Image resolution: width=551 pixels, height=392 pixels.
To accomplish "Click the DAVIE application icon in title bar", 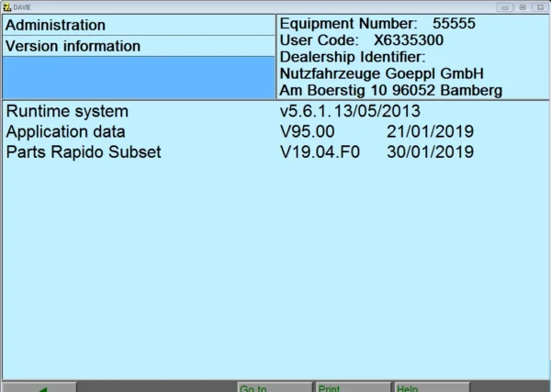I will 6,7.
